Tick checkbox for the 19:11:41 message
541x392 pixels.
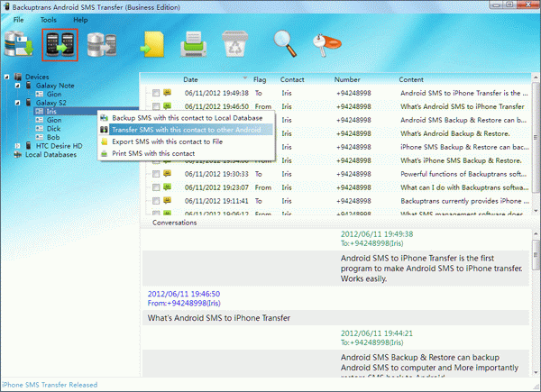156,201
